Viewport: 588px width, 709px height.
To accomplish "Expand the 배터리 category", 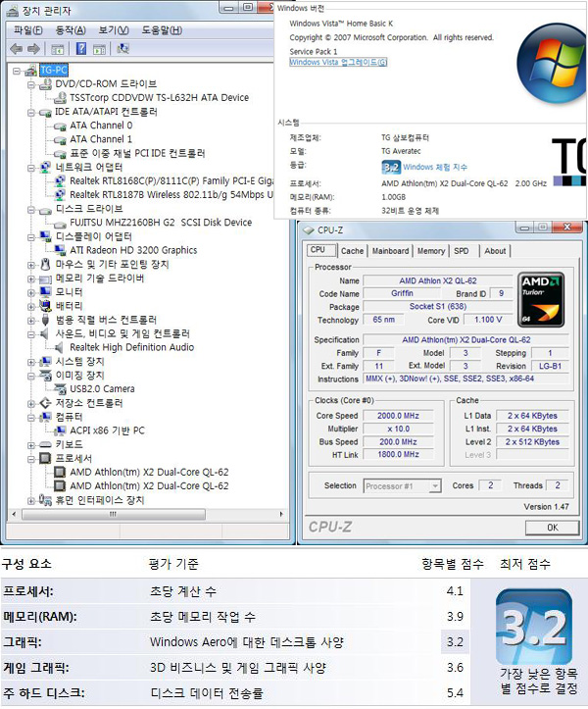I will point(30,307).
